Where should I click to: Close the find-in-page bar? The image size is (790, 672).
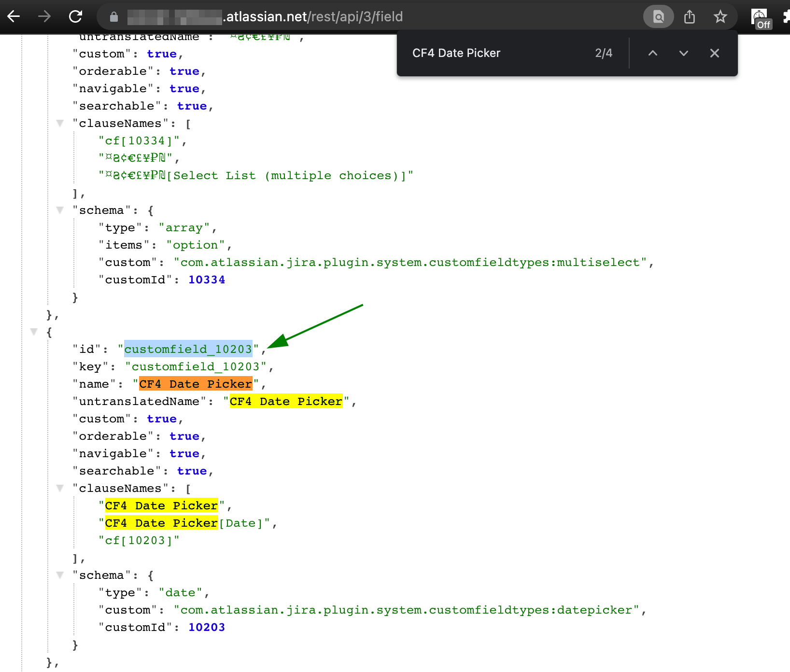click(x=715, y=53)
